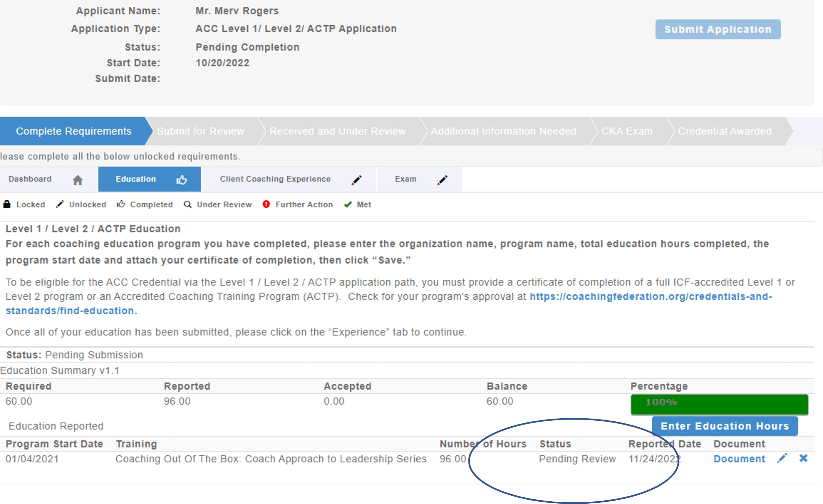Image resolution: width=823 pixels, height=504 pixels.
Task: Select the Submit for Review step
Action: click(x=201, y=131)
